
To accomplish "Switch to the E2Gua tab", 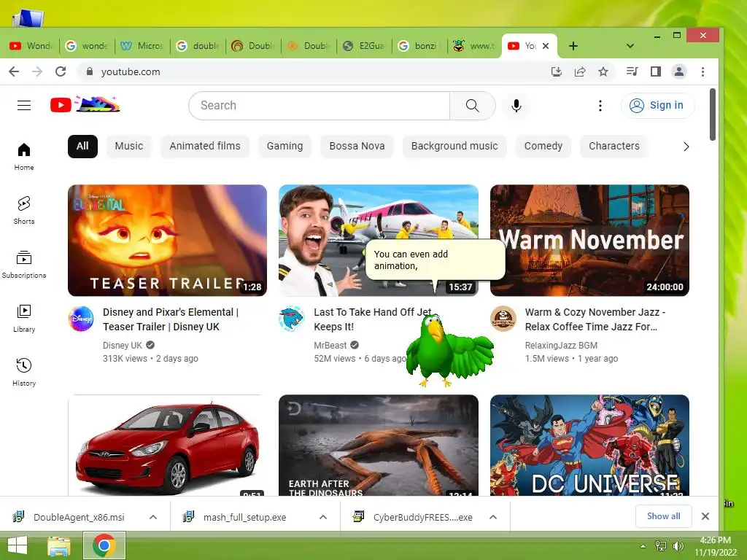I will (364, 46).
